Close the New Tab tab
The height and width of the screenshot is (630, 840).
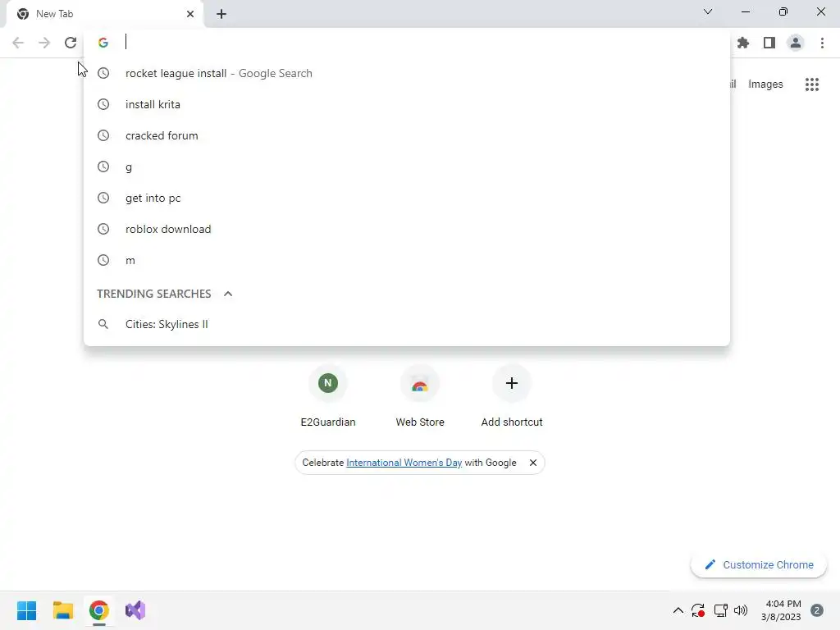190,14
